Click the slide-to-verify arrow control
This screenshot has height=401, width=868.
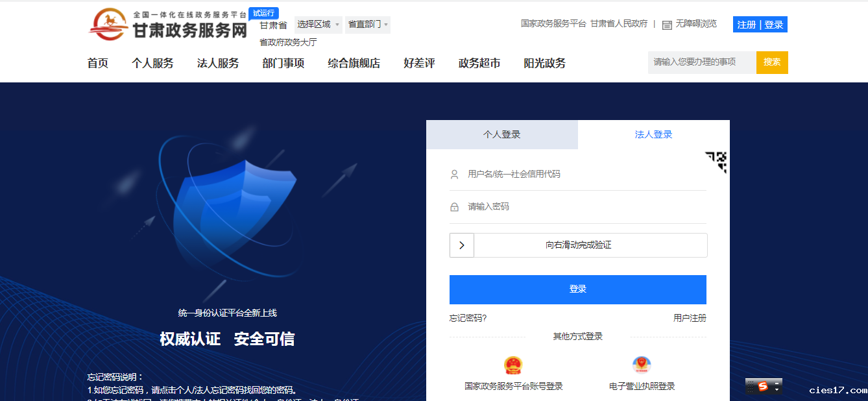click(x=462, y=245)
